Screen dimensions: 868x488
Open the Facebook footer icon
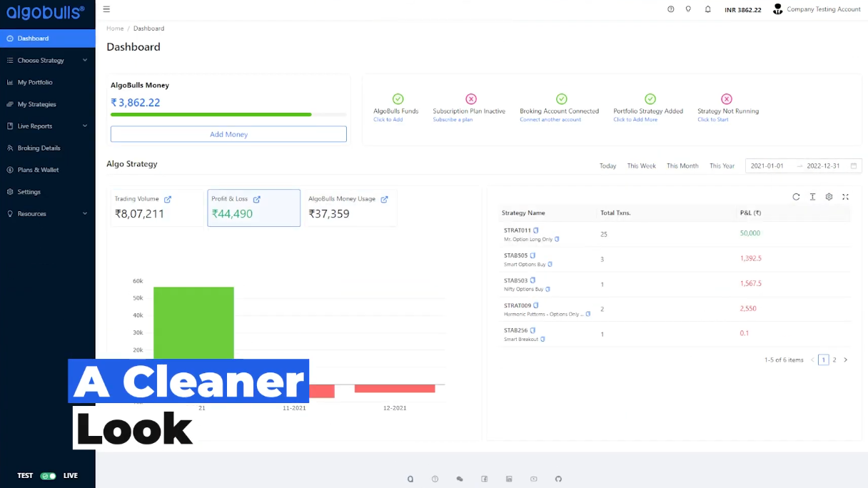click(x=484, y=479)
